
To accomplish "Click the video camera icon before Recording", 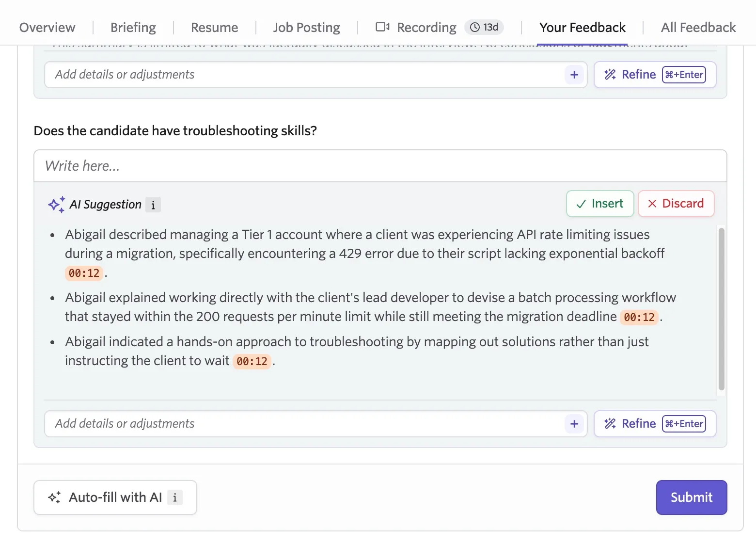I will point(383,27).
